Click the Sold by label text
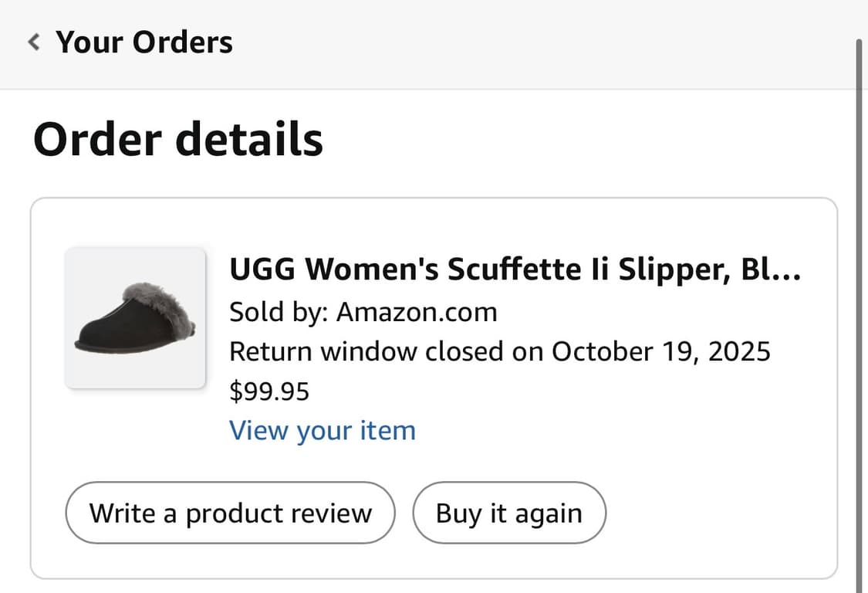Image resolution: width=868 pixels, height=593 pixels. (279, 313)
